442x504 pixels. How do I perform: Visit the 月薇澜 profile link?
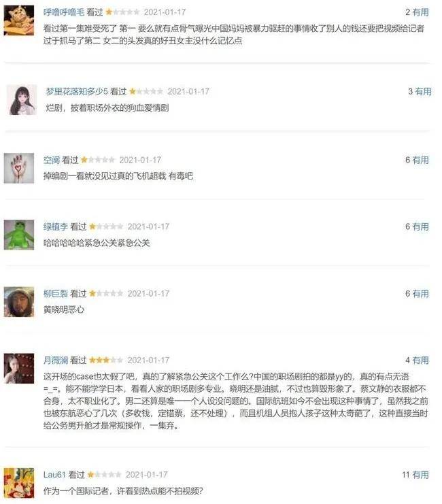click(x=56, y=360)
